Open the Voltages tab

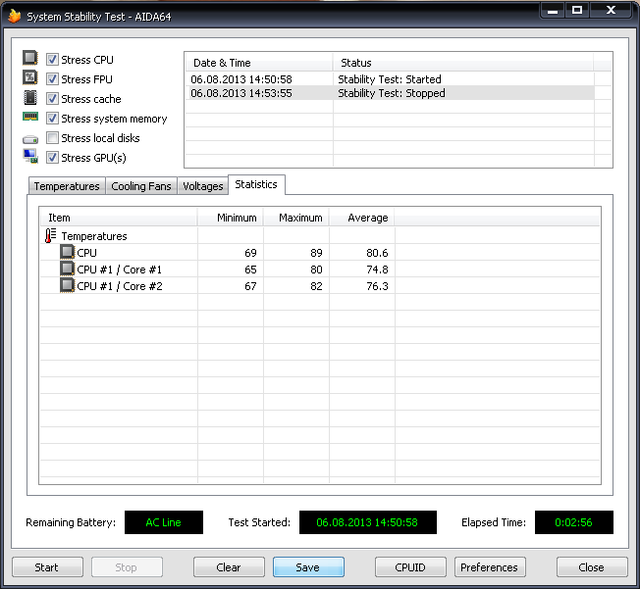pyautogui.click(x=203, y=186)
